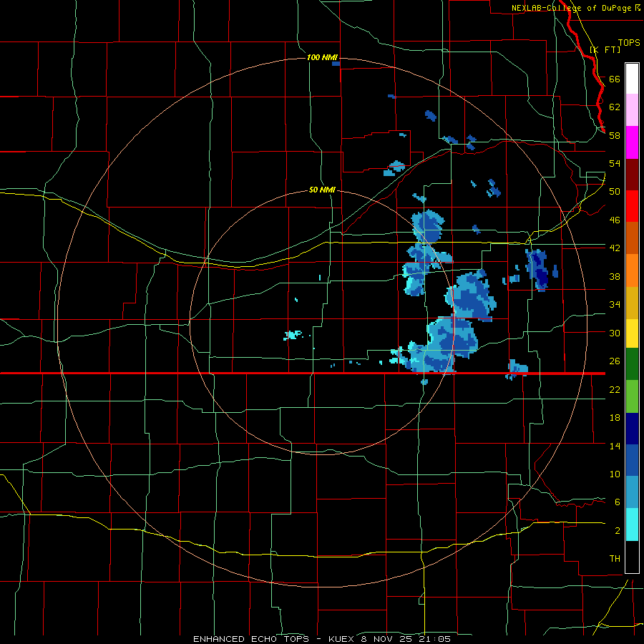This screenshot has width=644, height=644.
Task: Click the "[K FT]" units label
Action: tap(605, 49)
